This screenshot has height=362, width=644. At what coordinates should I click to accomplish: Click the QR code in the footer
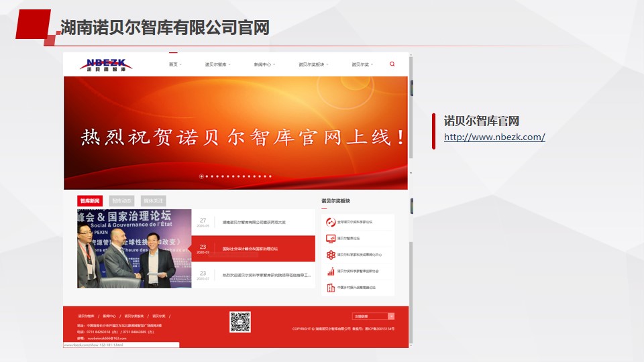point(239,322)
